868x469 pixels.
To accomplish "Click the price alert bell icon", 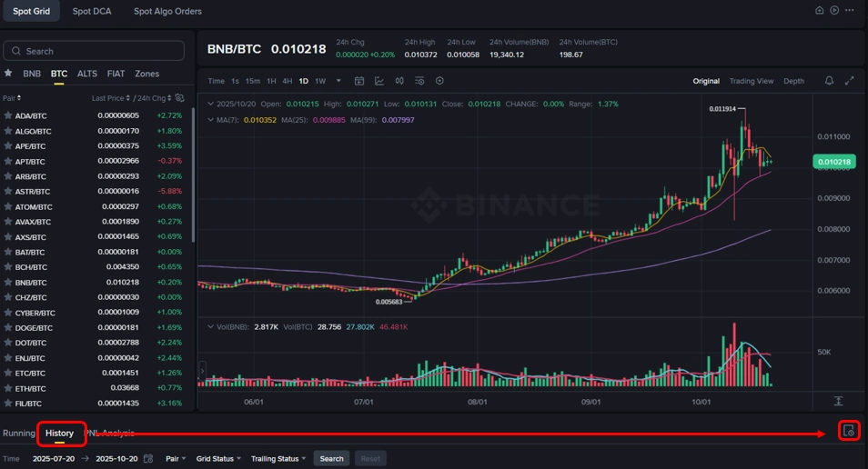I will click(829, 81).
